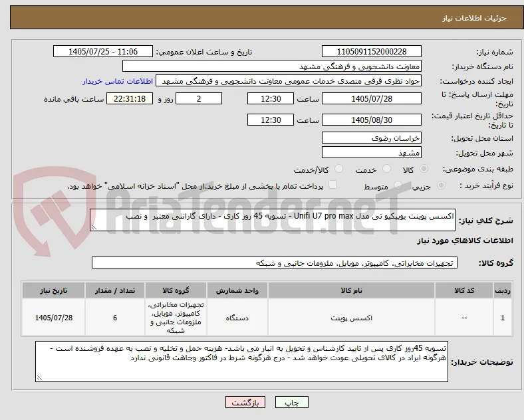Click the need number field 1105091152000228
Screen dimensions: 524x420
[x=371, y=51]
